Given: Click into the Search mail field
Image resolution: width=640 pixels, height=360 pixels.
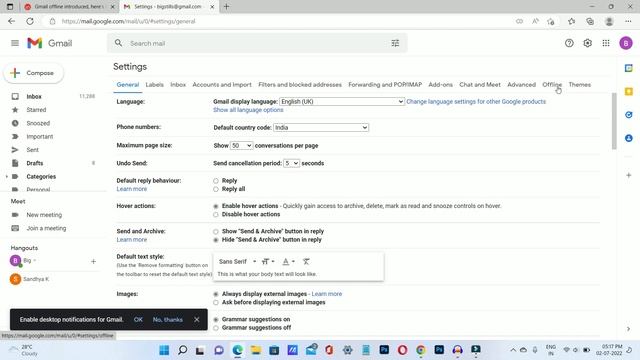Looking at the screenshot, I should point(257,43).
